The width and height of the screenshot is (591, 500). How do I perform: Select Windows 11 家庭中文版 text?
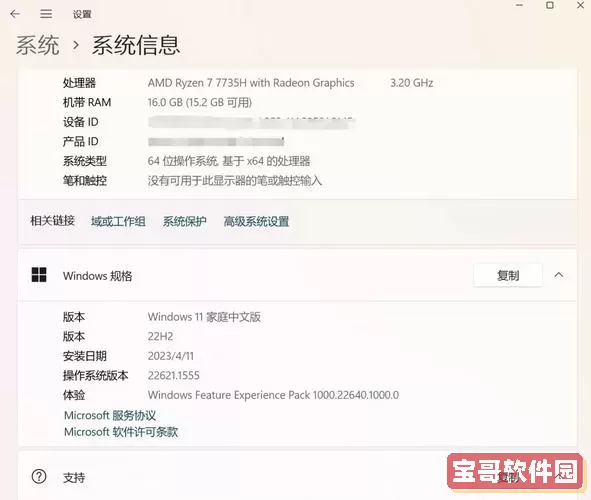[204, 317]
